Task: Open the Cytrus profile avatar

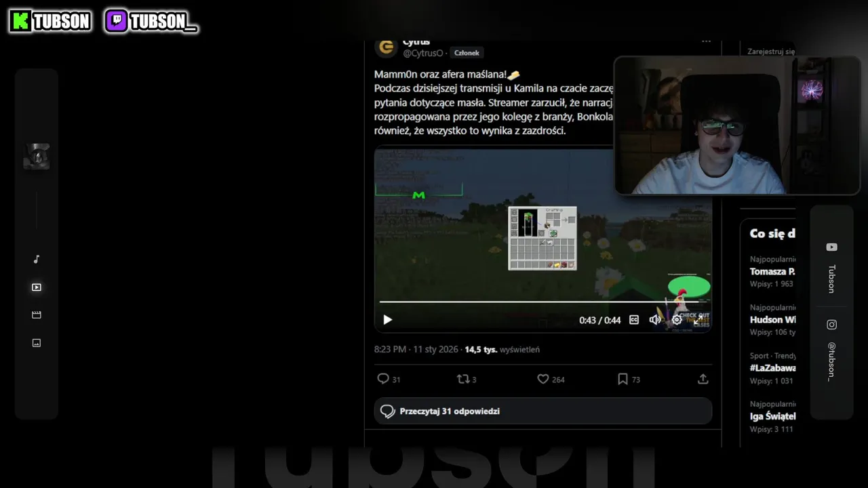Action: pos(387,47)
